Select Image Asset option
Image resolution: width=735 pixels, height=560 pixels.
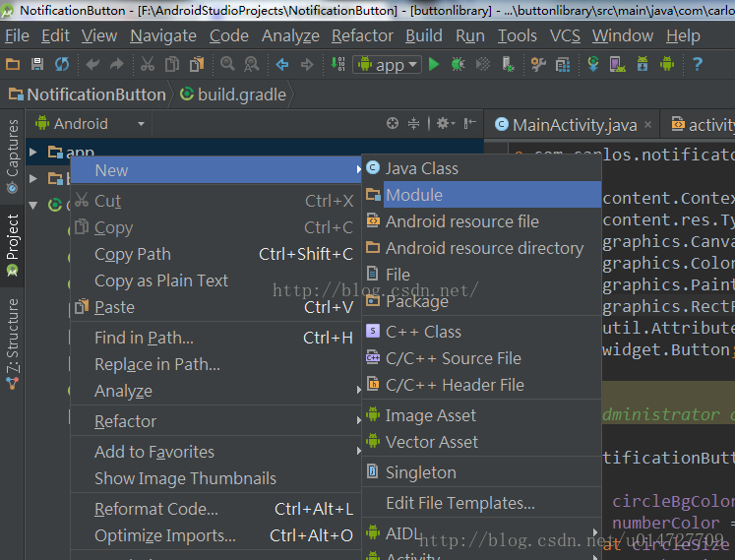pos(482,415)
